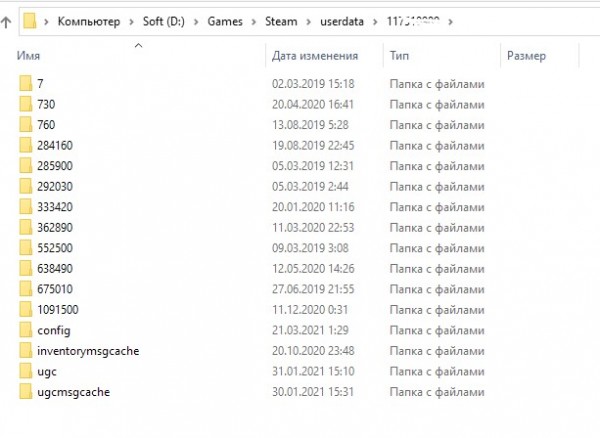The image size is (600, 438).
Task: Sort by Имя column header
Action: point(28,56)
